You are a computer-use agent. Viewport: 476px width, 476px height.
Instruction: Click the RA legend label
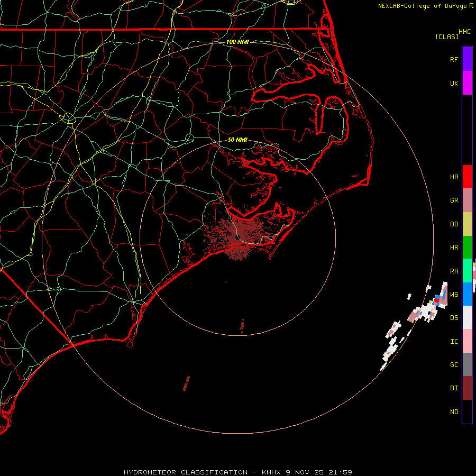(454, 271)
